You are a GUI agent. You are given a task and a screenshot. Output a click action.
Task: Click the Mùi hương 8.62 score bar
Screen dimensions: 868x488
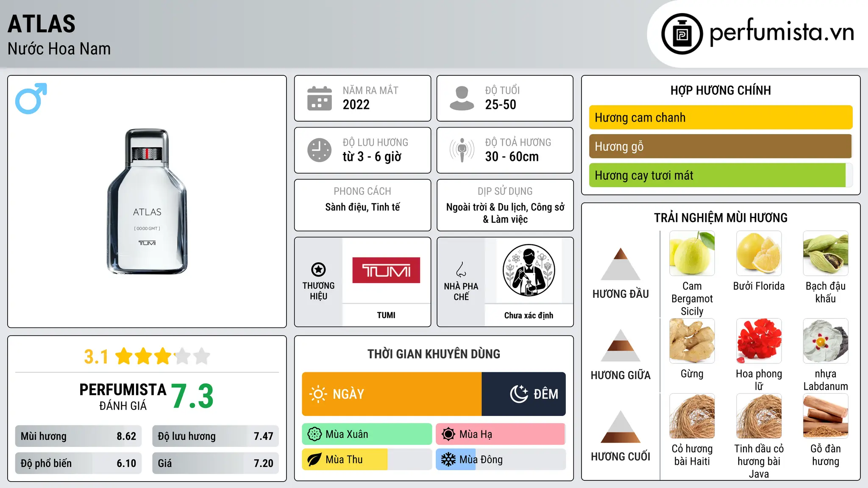pyautogui.click(x=78, y=436)
